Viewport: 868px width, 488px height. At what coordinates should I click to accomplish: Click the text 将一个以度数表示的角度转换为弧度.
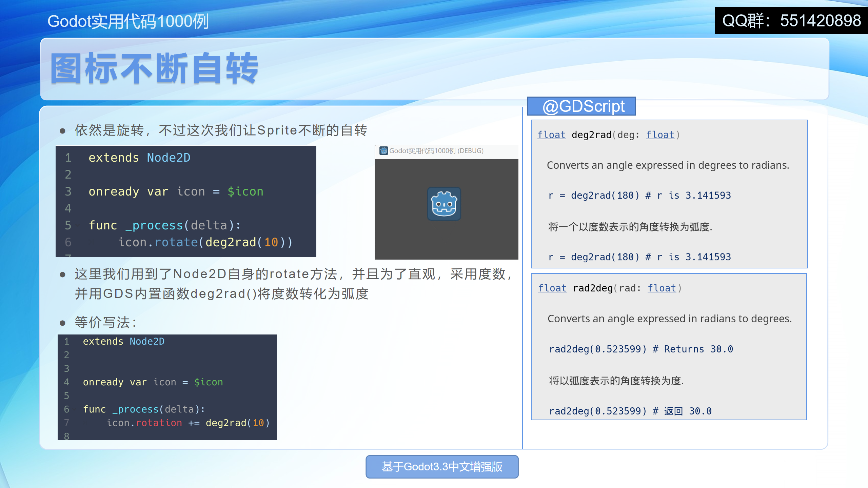[x=630, y=226]
